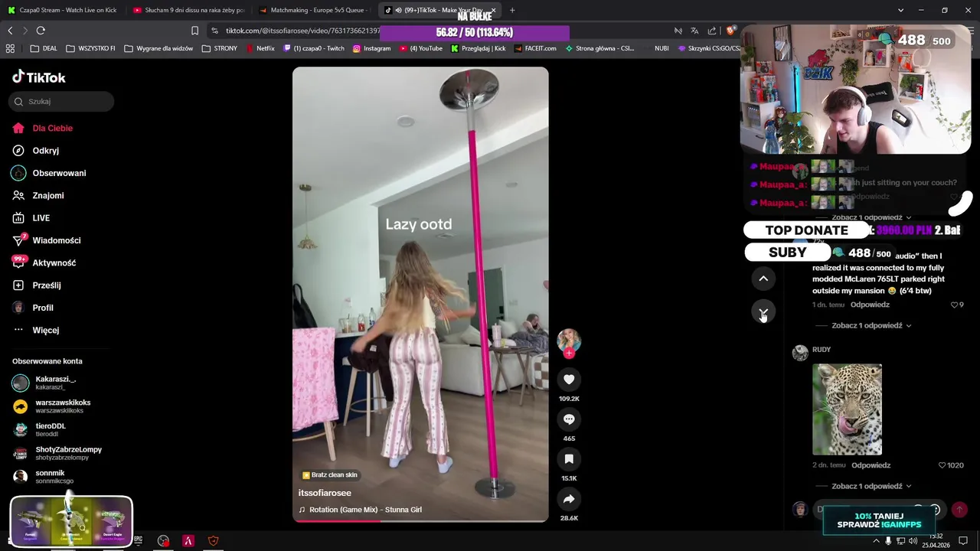Open STRONY bookmarks folder
980x551 pixels.
pyautogui.click(x=220, y=48)
